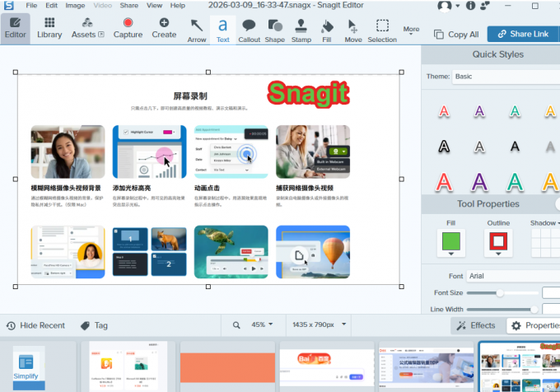
Task: Open the Effects panel
Action: tap(477, 325)
